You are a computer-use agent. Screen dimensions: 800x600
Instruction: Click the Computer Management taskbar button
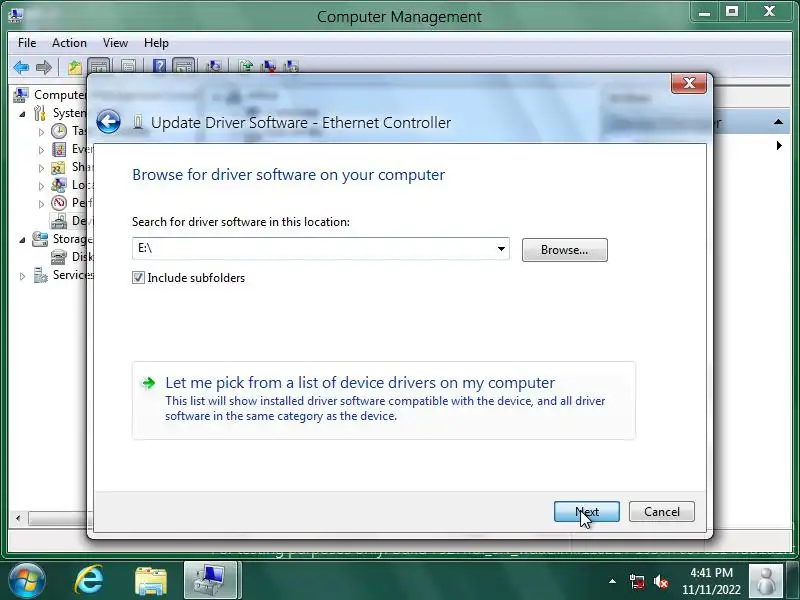point(211,580)
